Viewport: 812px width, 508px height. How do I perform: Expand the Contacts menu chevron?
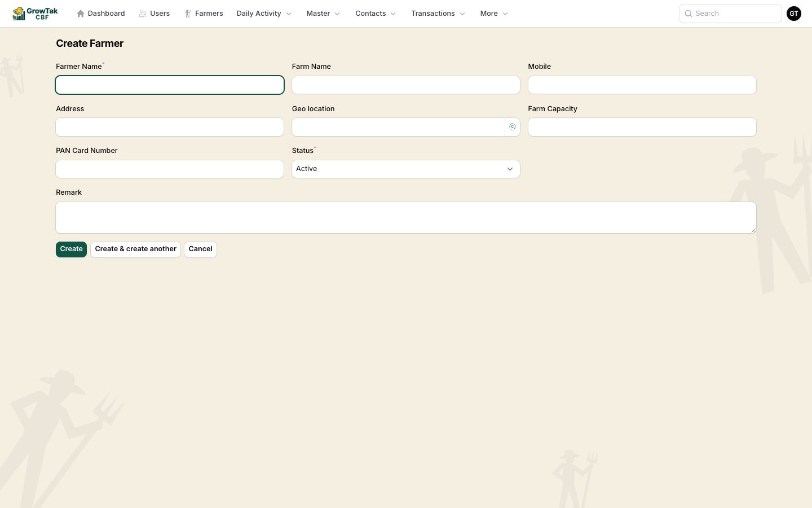tap(393, 14)
